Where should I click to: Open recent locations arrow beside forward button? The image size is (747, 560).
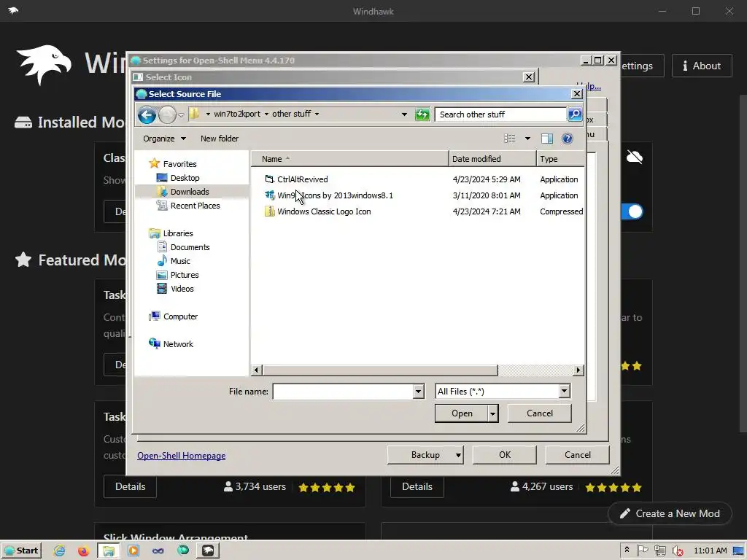(x=181, y=114)
